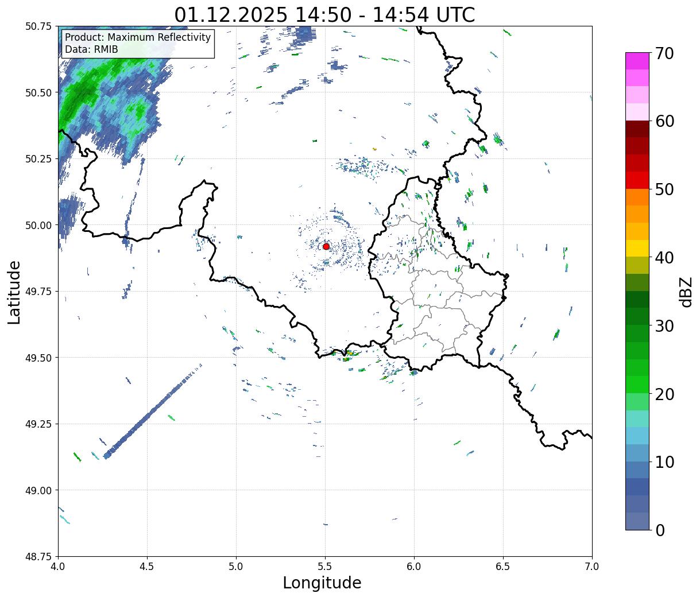Click the latitude tick label 49.00

pyautogui.click(x=38, y=490)
